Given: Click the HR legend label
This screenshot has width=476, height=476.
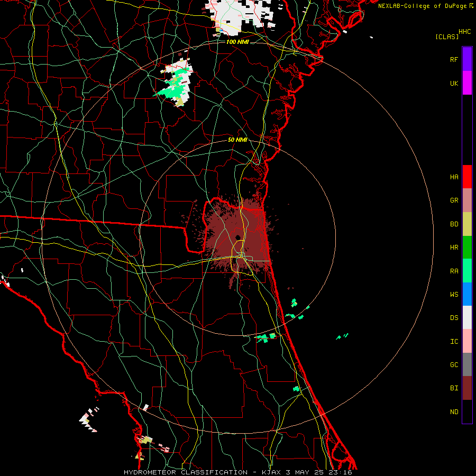Looking at the screenshot, I should 454,248.
